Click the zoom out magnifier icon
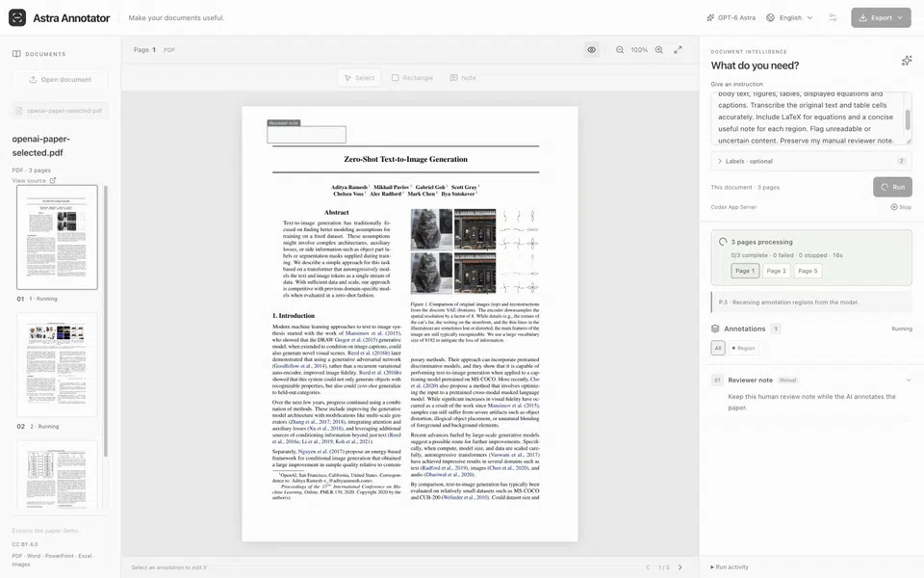 pos(620,50)
